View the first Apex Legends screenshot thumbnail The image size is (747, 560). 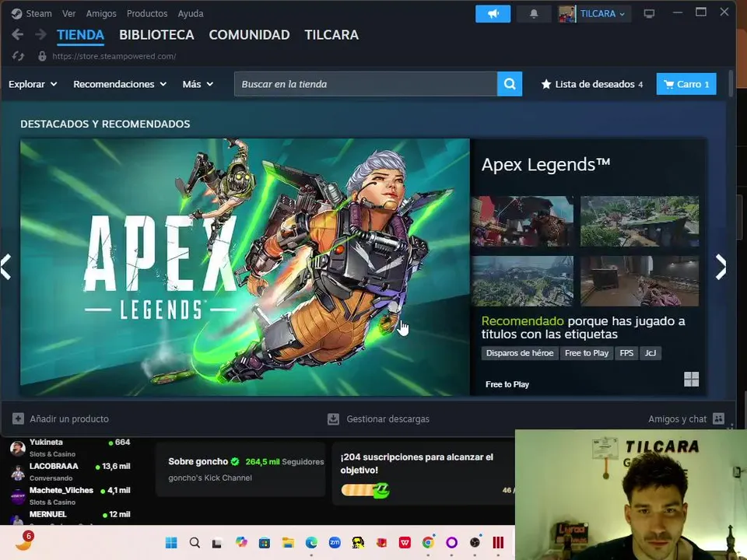click(x=522, y=221)
